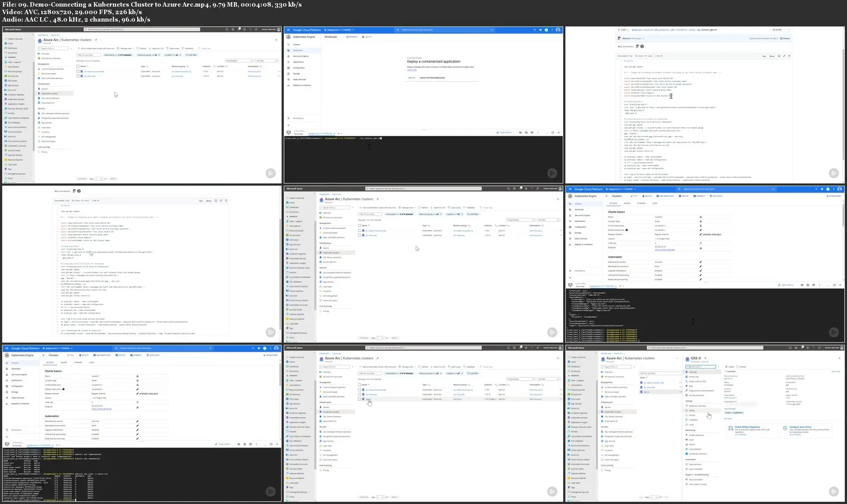This screenshot has height=504, width=847.
Task: Open the ellipsis next to the GKE-0 title
Action: [711, 358]
